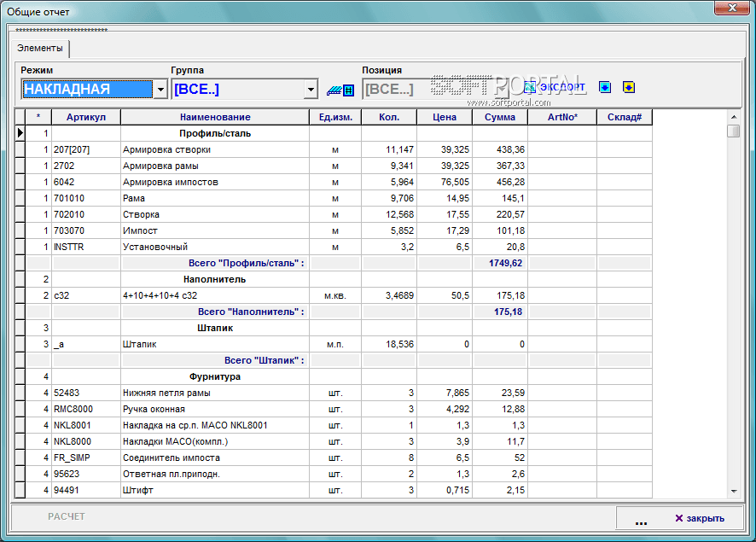756x542 pixels.
Task: Close the Общие отчет window
Action: tap(734, 8)
